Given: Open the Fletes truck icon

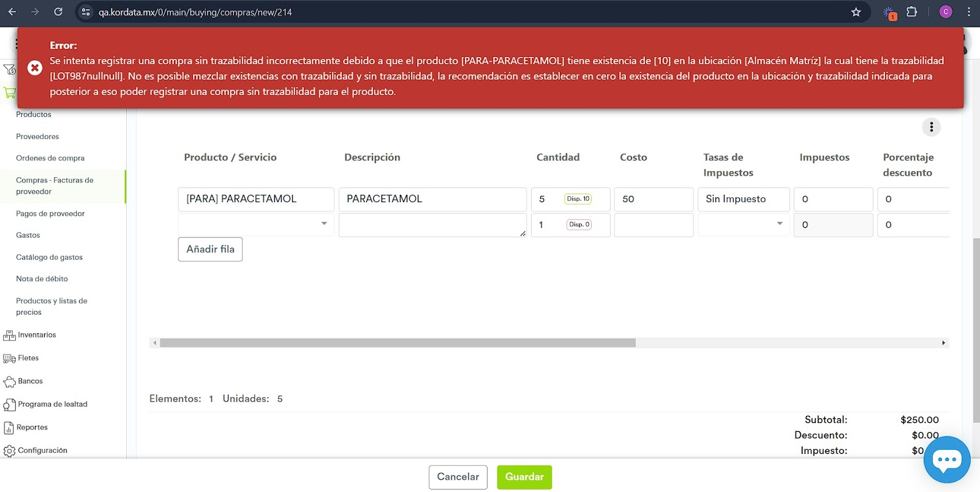Looking at the screenshot, I should click(9, 358).
